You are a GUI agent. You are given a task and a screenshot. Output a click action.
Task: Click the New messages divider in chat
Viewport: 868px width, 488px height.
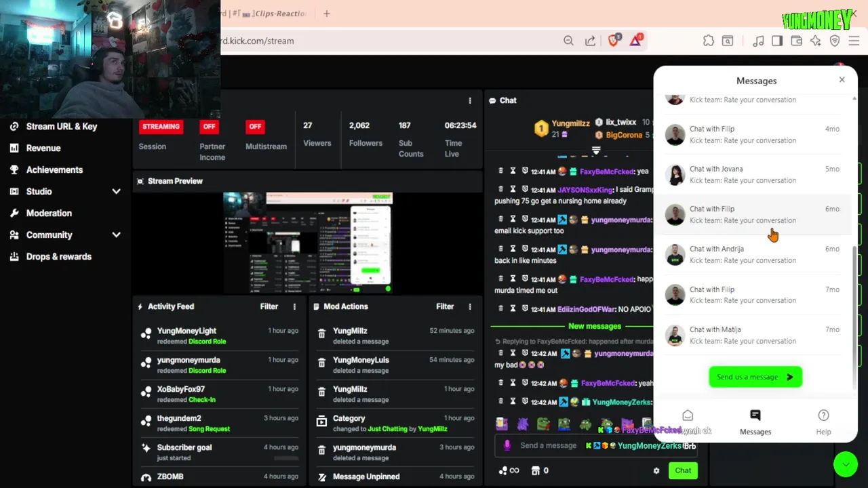(595, 326)
